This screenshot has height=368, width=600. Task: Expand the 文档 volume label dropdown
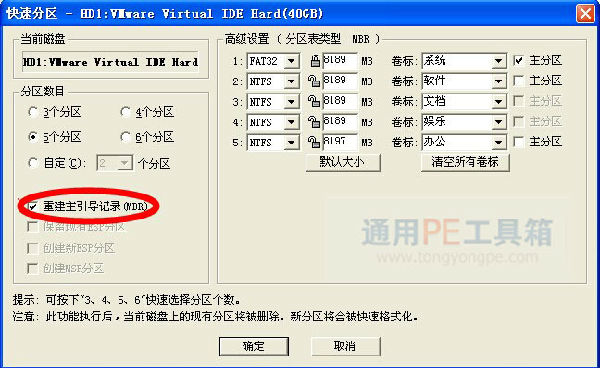(x=498, y=102)
